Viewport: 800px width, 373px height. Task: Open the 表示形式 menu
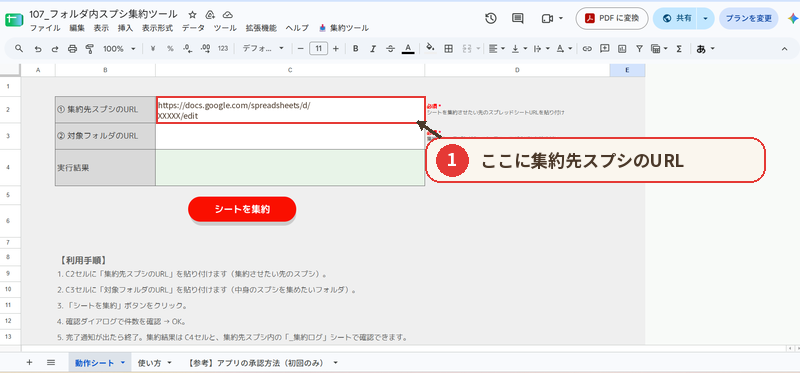tap(157, 28)
